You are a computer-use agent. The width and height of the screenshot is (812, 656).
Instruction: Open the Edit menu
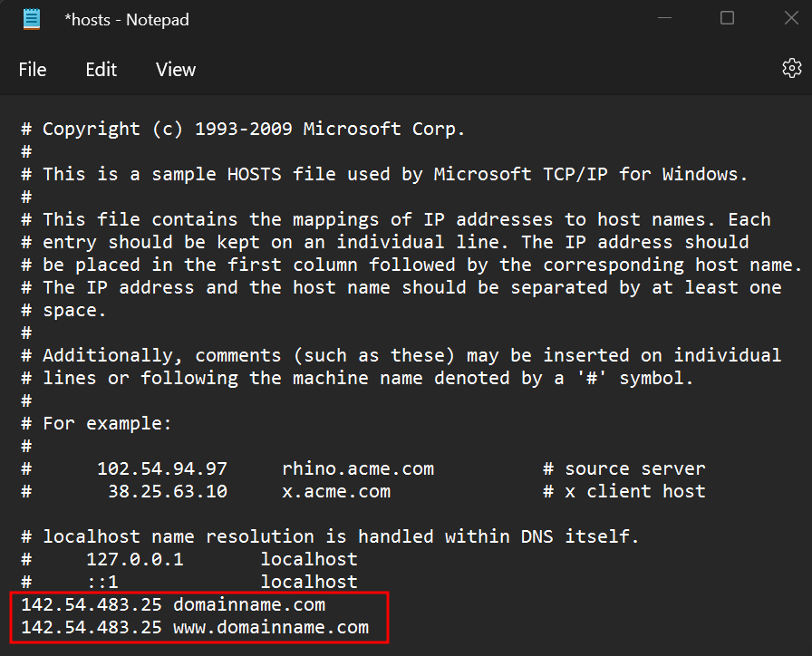[101, 70]
